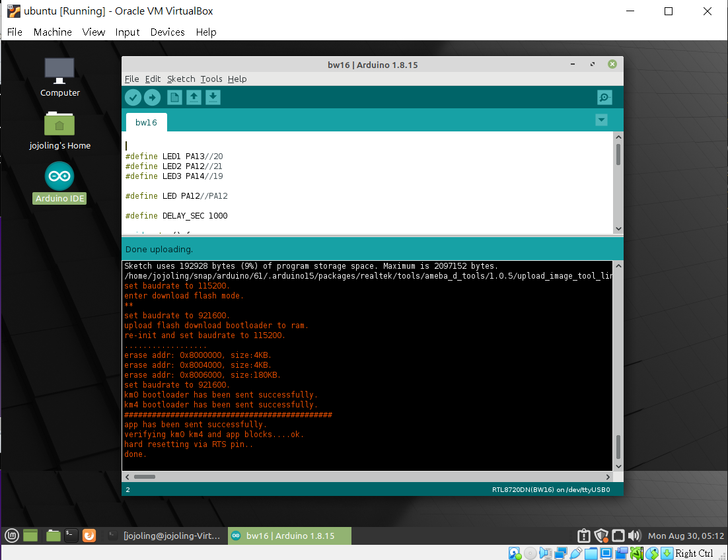This screenshot has height=560, width=728.
Task: Click 'RTL8720DN(BW16) on /dev/ttyUSB0' status text
Action: pos(551,489)
